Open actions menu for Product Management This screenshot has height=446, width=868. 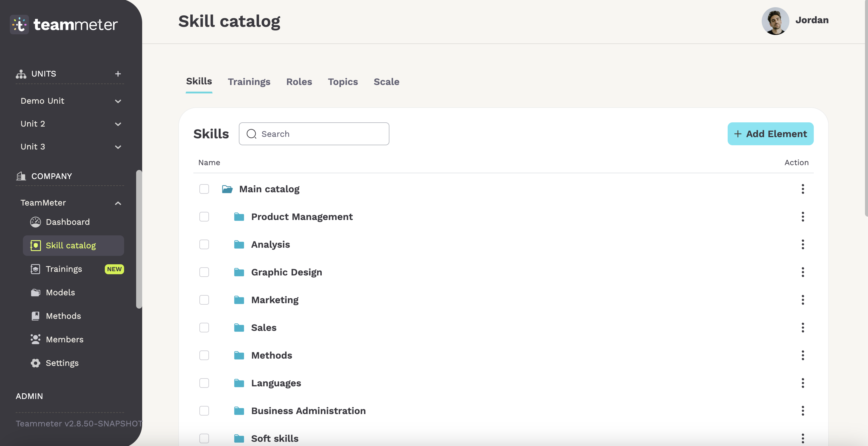click(803, 217)
